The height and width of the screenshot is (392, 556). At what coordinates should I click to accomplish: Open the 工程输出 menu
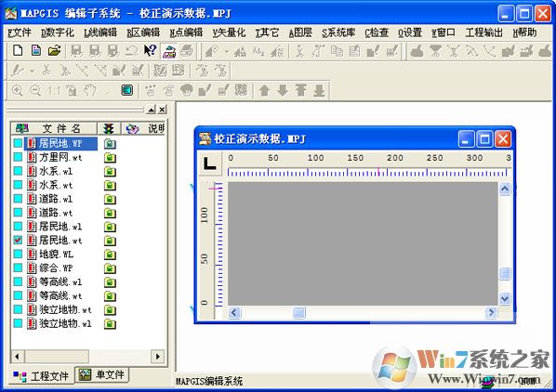483,33
